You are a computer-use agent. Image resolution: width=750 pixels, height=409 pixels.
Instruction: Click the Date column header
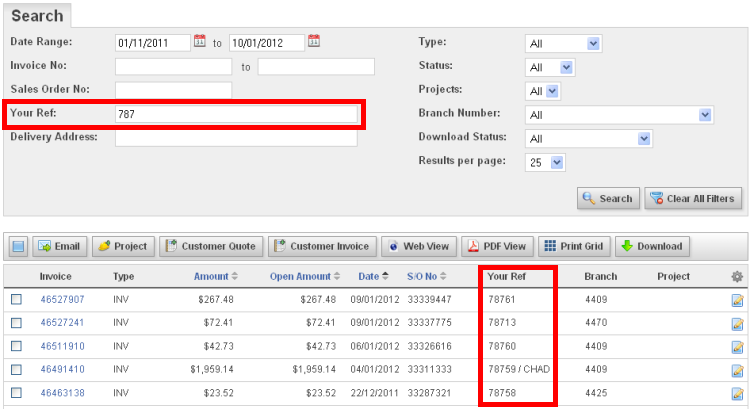point(369,276)
